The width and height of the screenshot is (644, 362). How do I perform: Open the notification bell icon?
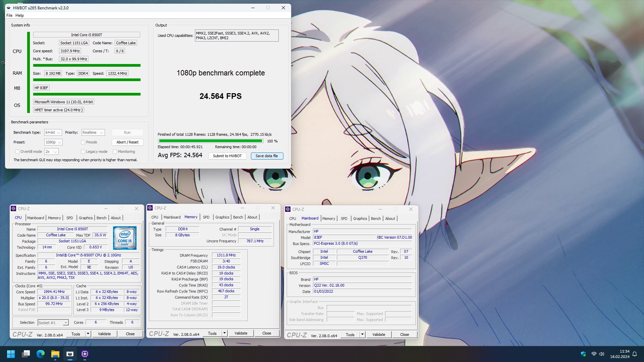[635, 354]
